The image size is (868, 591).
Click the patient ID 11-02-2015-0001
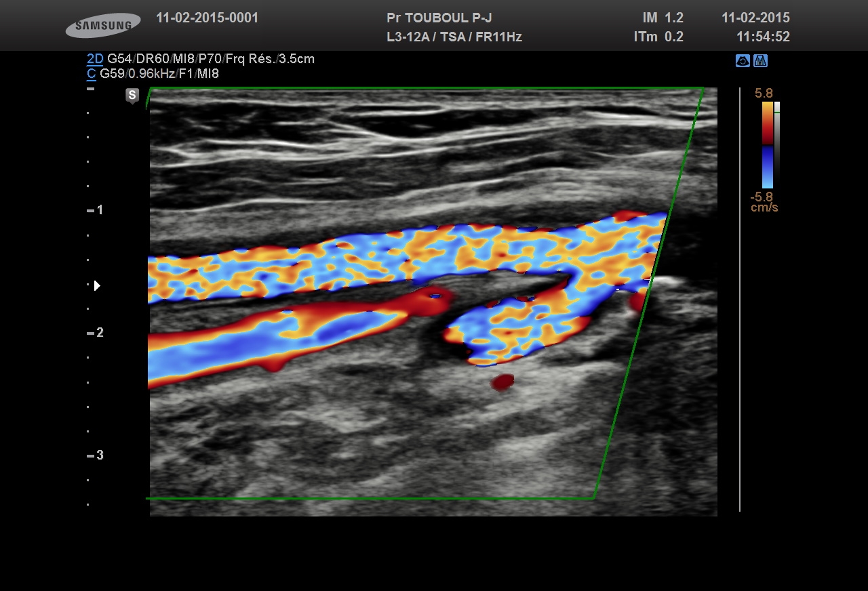pos(207,18)
